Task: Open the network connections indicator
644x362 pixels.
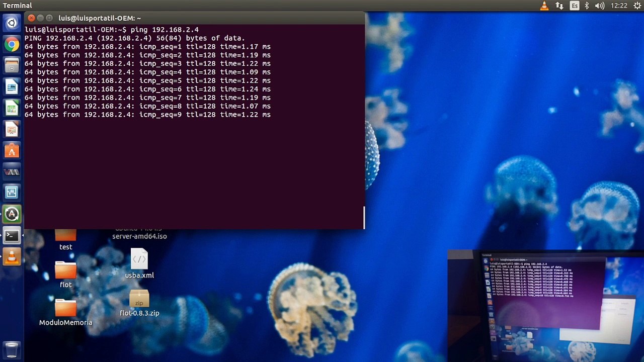Action: 559,6
